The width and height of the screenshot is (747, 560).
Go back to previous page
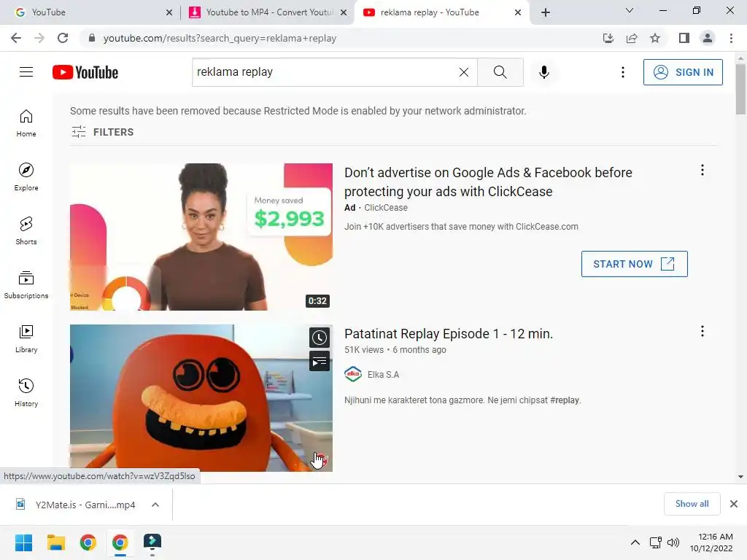tap(16, 38)
